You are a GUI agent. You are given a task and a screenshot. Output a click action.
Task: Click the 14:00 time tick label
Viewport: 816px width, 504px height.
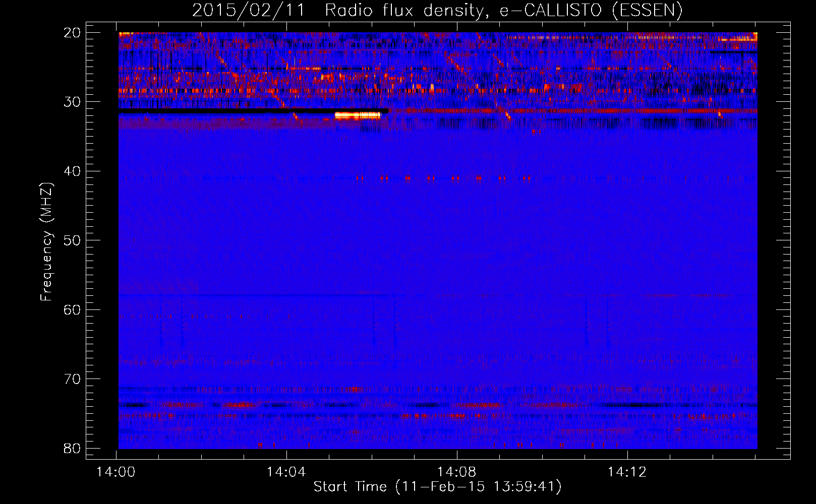pos(116,472)
